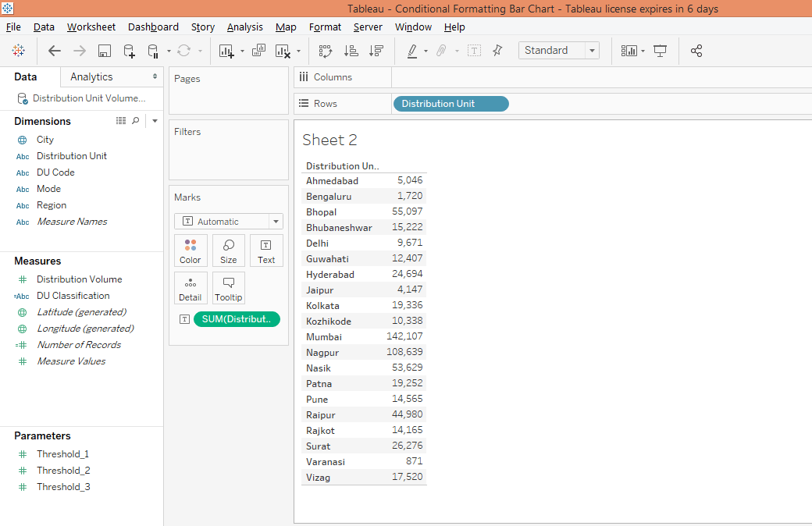Image resolution: width=812 pixels, height=526 pixels.
Task: Open the Dimensions pane dropdown arrow
Action: click(x=155, y=121)
